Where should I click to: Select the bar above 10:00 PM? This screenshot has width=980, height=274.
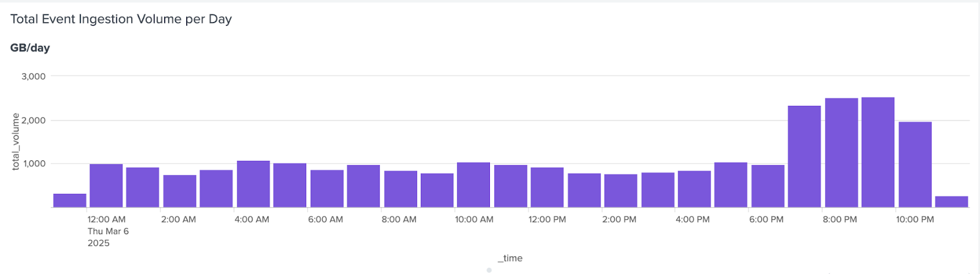[915, 165]
